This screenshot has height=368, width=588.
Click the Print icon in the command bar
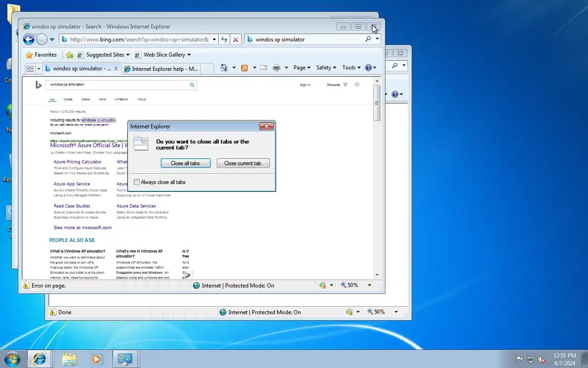click(x=277, y=68)
